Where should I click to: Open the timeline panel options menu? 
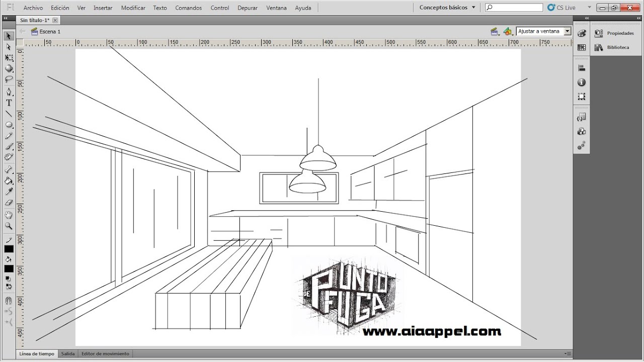pos(568,354)
